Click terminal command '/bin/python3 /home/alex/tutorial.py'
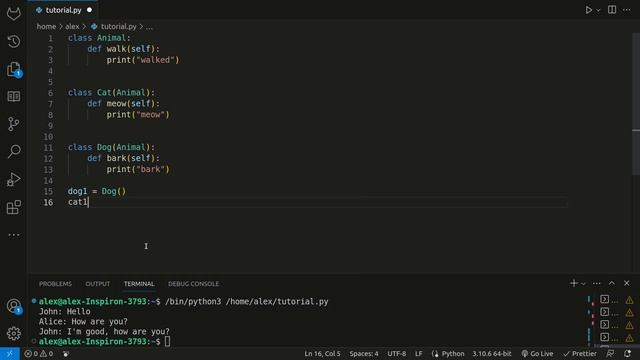Screen dimensions: 640x360 (247, 302)
